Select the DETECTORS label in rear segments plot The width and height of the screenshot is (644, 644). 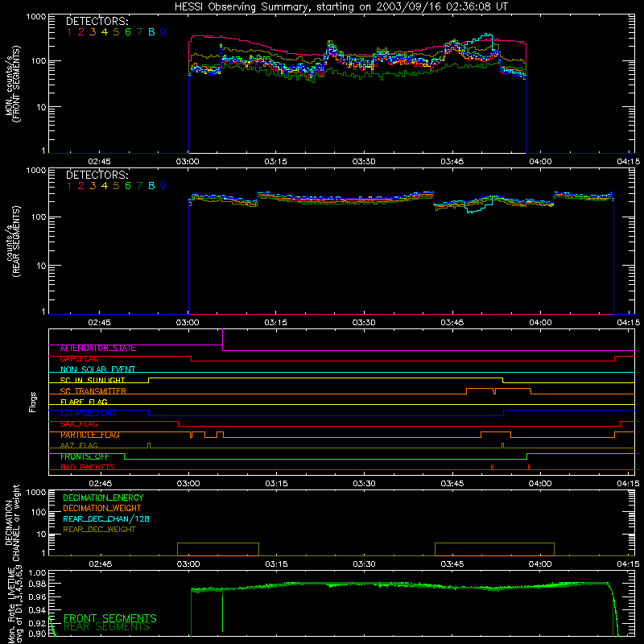(97, 175)
